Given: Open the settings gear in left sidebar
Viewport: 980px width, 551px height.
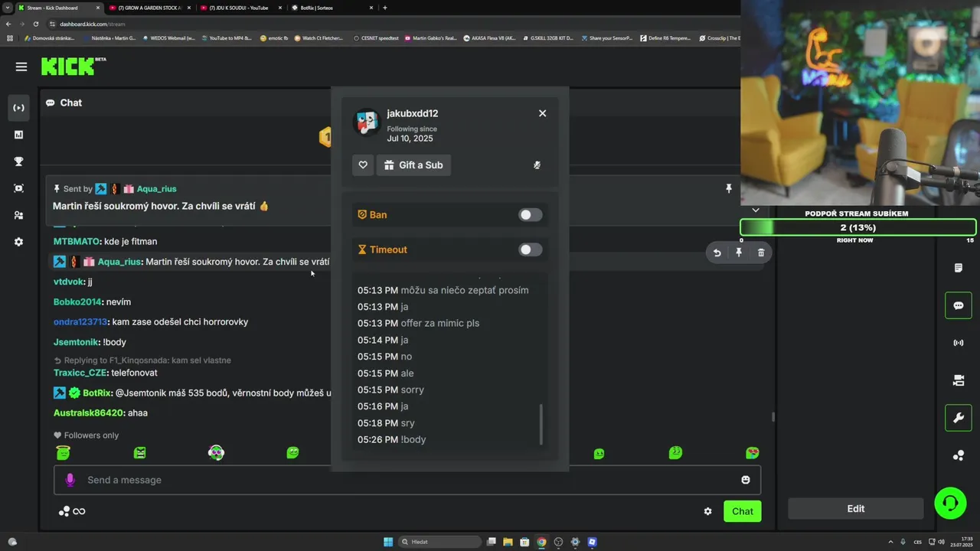Looking at the screenshot, I should coord(19,242).
